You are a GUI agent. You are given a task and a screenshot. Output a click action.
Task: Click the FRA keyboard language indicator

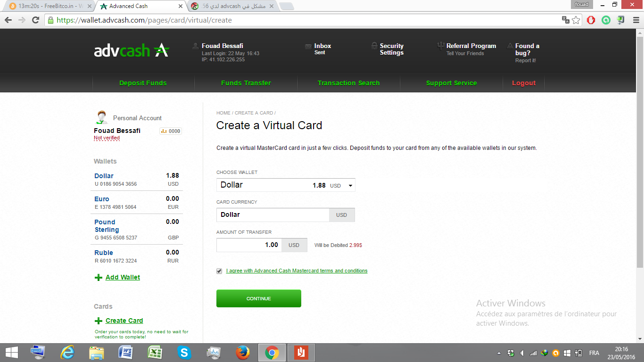click(594, 353)
